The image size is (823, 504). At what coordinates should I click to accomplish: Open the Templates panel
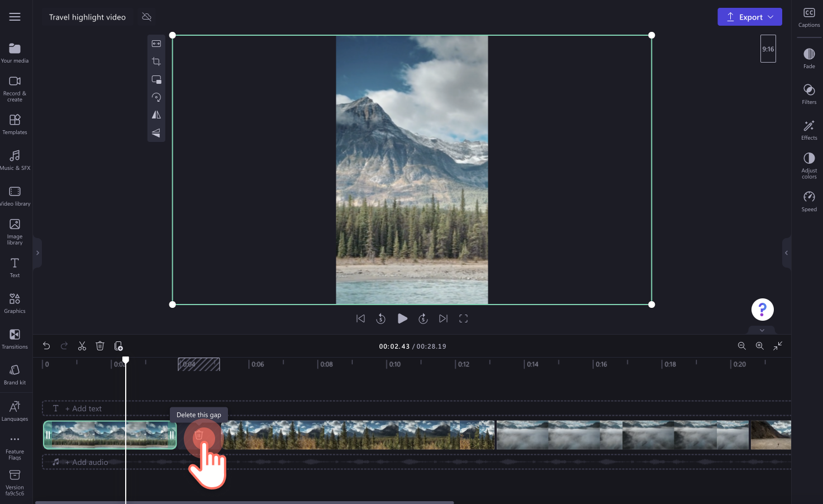click(15, 125)
